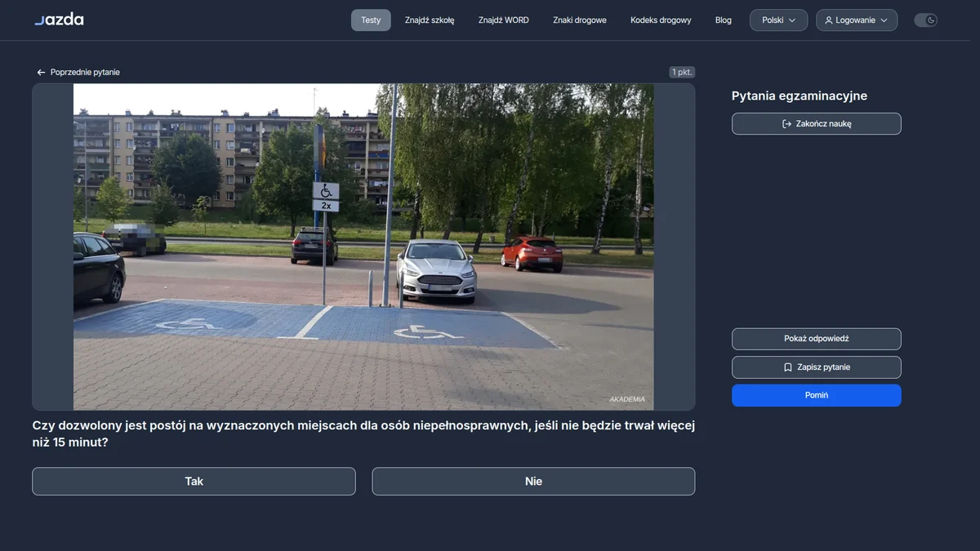
Task: Visit the Blog link
Action: 724,20
